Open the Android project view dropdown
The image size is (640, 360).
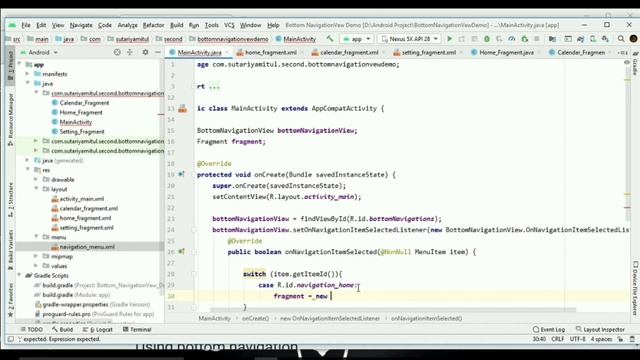point(39,52)
